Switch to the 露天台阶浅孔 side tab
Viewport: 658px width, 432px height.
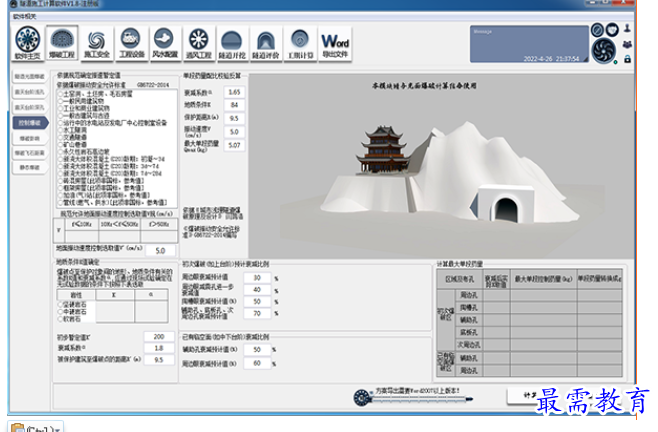coord(29,92)
